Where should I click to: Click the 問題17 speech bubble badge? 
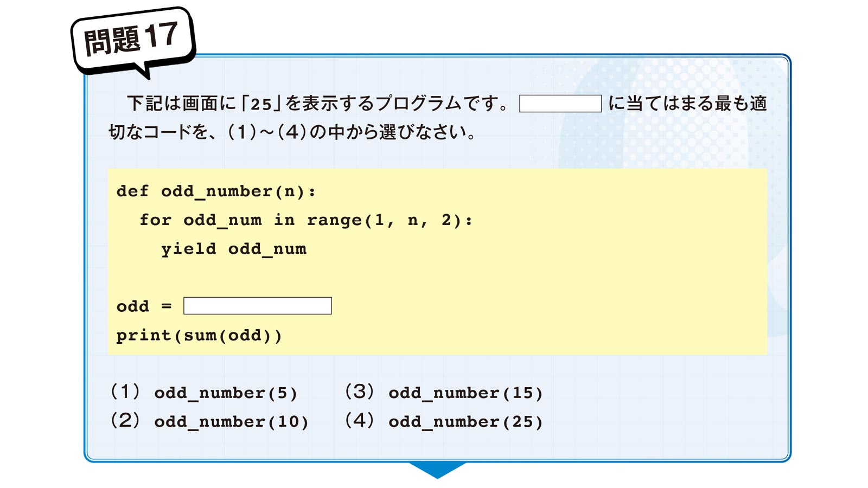pyautogui.click(x=132, y=39)
